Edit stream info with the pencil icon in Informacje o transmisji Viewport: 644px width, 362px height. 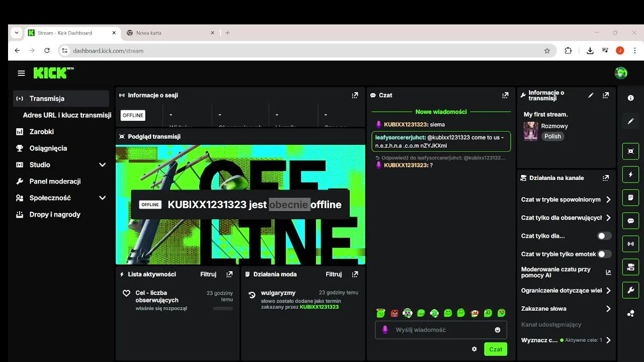coord(591,95)
